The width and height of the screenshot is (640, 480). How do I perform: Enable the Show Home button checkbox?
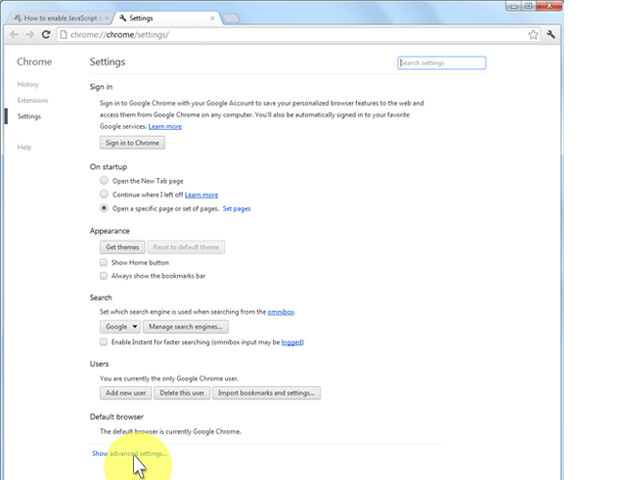tap(104, 262)
